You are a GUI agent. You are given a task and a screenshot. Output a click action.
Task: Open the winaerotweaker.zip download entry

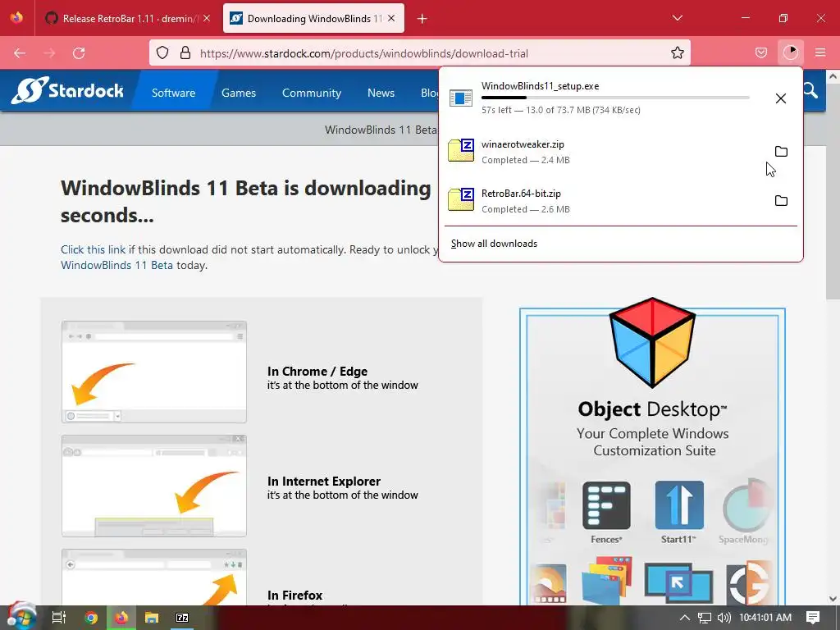coord(603,152)
